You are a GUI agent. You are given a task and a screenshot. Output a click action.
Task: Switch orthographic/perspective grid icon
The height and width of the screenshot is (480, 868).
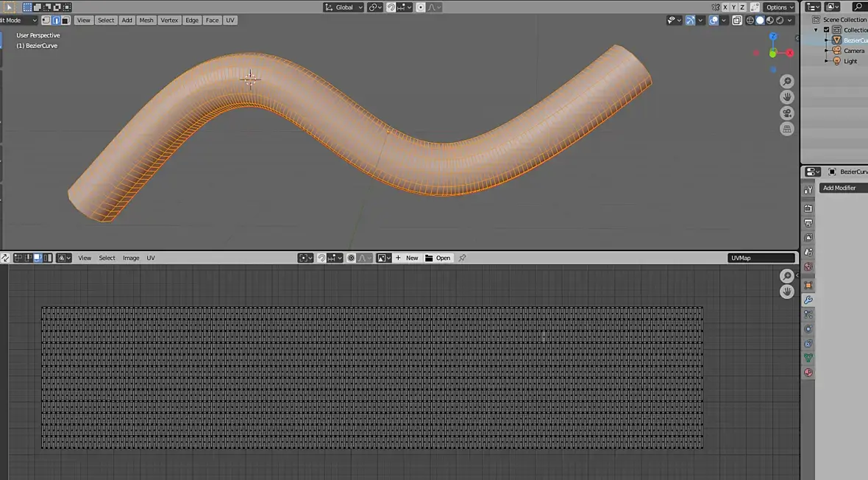coord(786,129)
